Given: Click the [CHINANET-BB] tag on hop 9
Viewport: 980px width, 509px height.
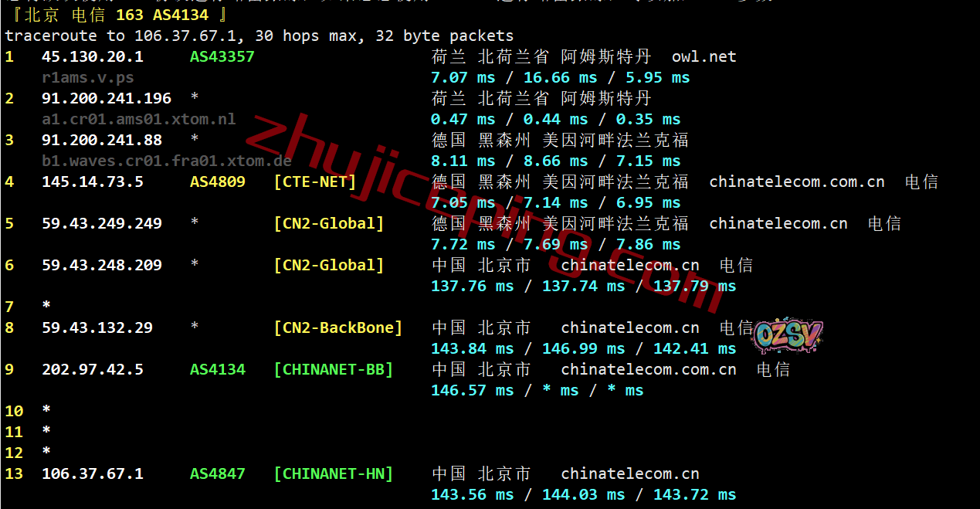Looking at the screenshot, I should tap(334, 369).
